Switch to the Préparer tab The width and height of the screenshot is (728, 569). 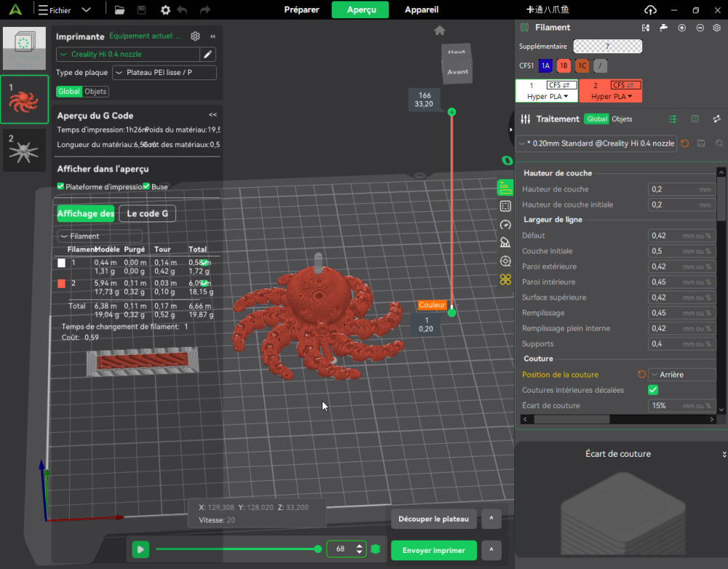pos(301,9)
